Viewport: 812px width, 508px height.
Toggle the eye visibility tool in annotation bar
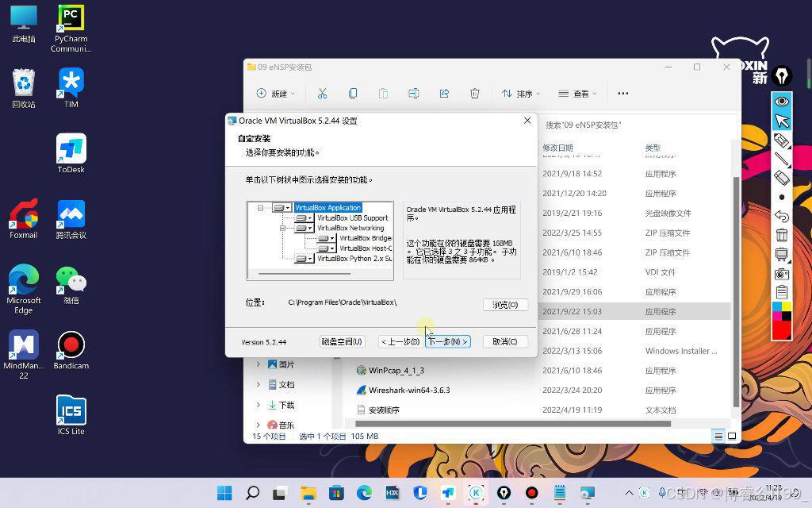pyautogui.click(x=781, y=101)
